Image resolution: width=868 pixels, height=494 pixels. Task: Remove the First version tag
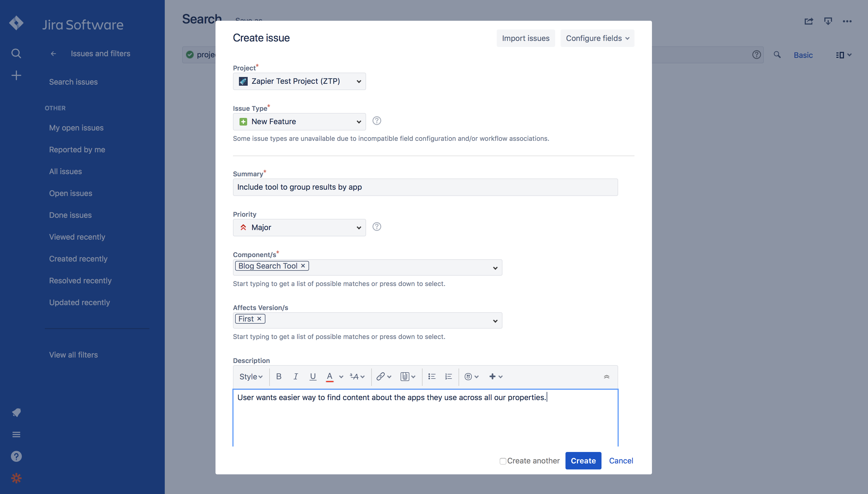(x=259, y=319)
